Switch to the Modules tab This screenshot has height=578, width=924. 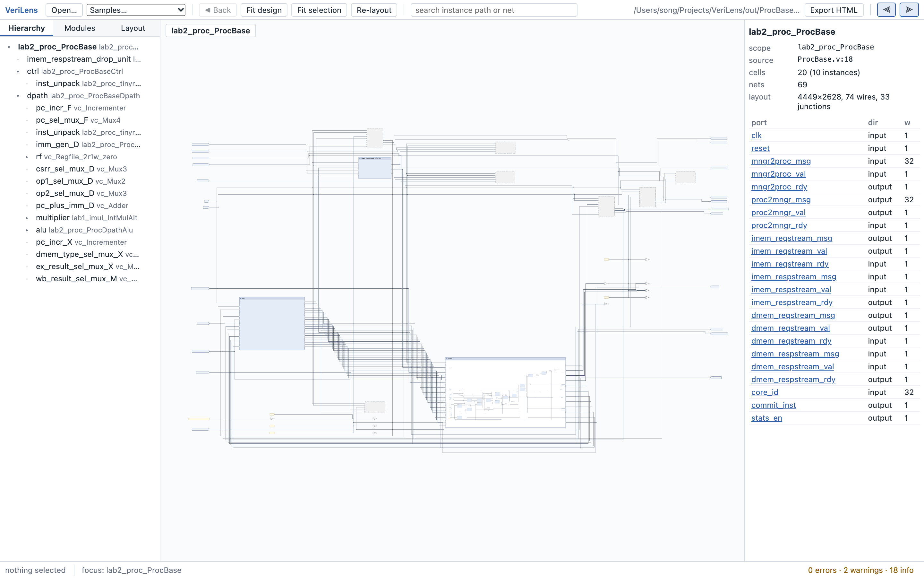(80, 28)
